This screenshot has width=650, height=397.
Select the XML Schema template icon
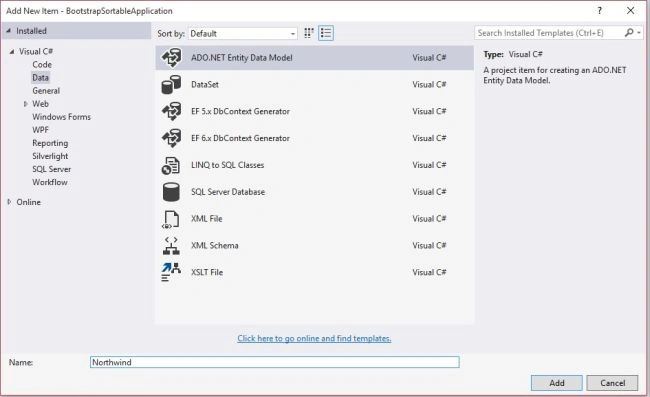[171, 246]
